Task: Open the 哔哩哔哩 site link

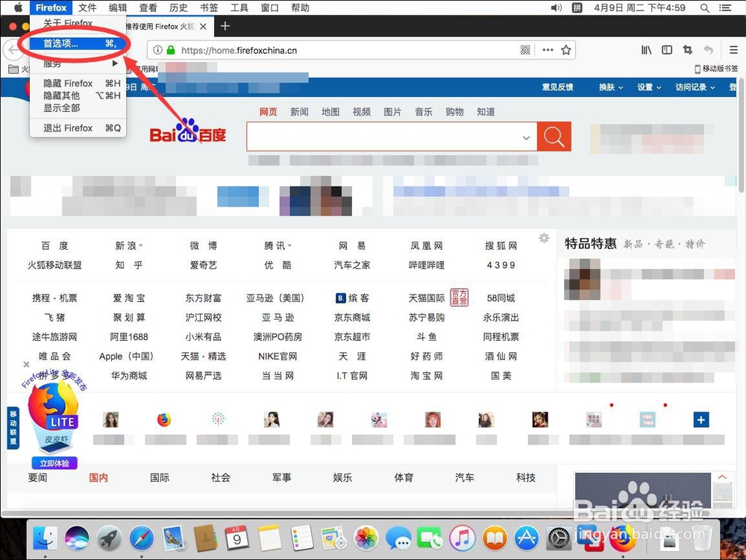Action: pyautogui.click(x=426, y=265)
